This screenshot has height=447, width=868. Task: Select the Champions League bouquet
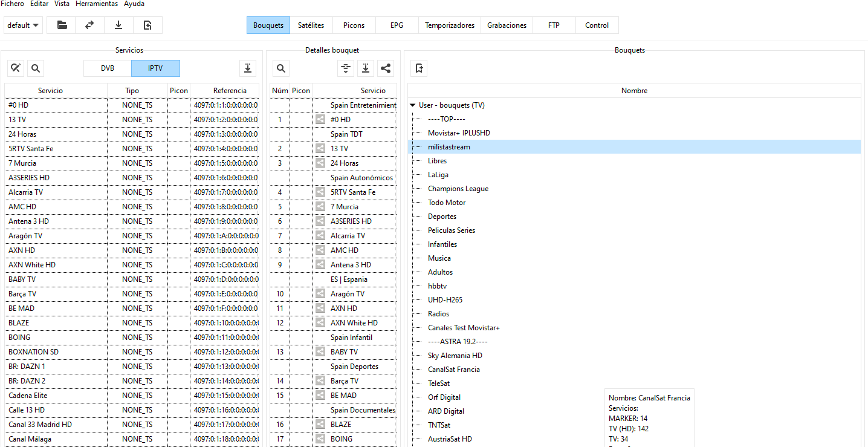coord(458,189)
